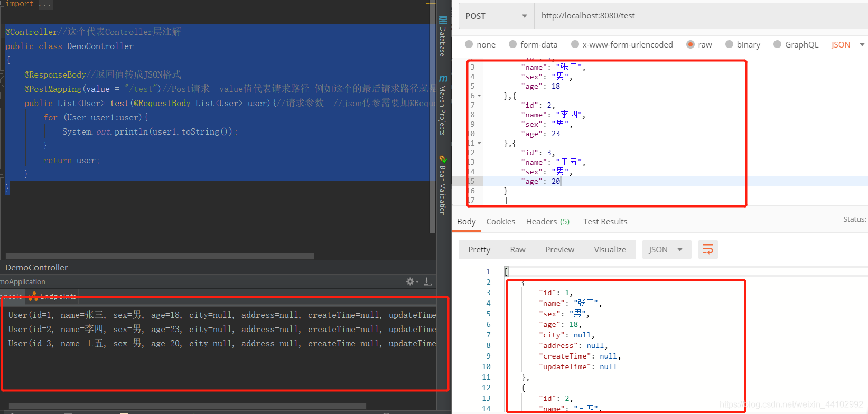
Task: Click System.out.println line in editor
Action: tap(150, 131)
